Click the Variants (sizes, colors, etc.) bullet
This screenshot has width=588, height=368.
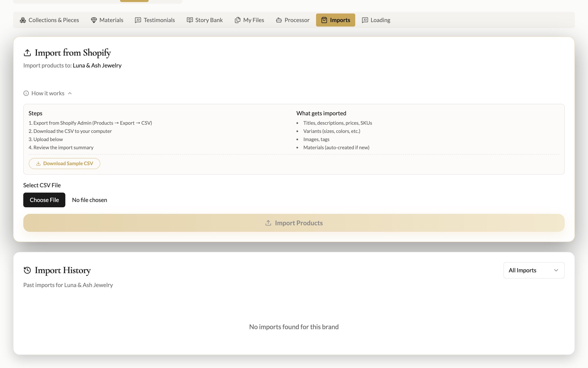[332, 131]
